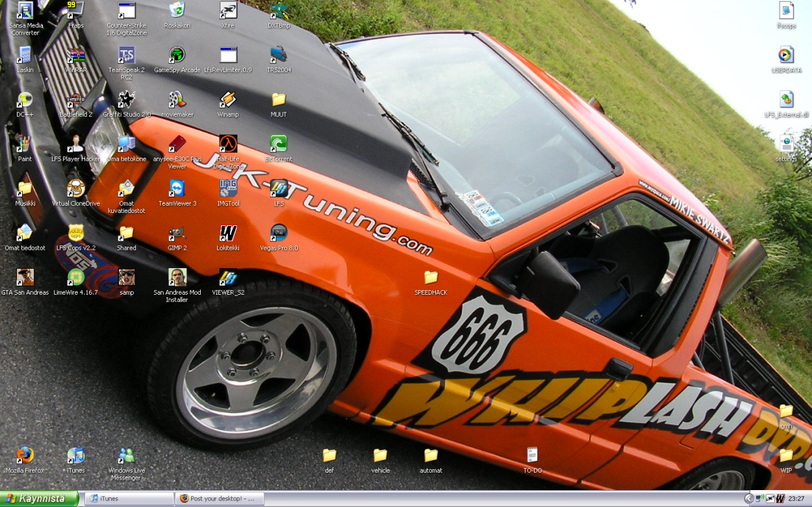This screenshot has width=812, height=507.
Task: Open Graffiti Studio 2.0 icon
Action: tap(127, 100)
